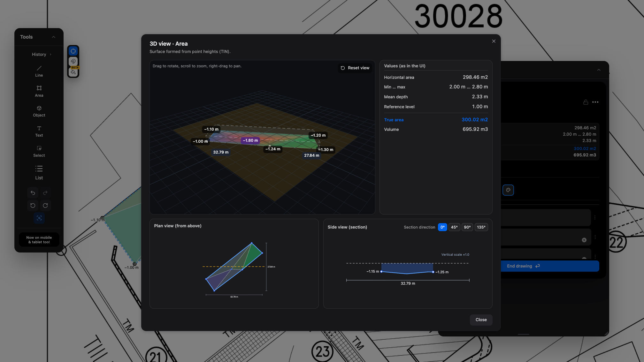Viewport: 644px width, 362px height.
Task: Close 3D view dialog with X
Action: click(494, 41)
